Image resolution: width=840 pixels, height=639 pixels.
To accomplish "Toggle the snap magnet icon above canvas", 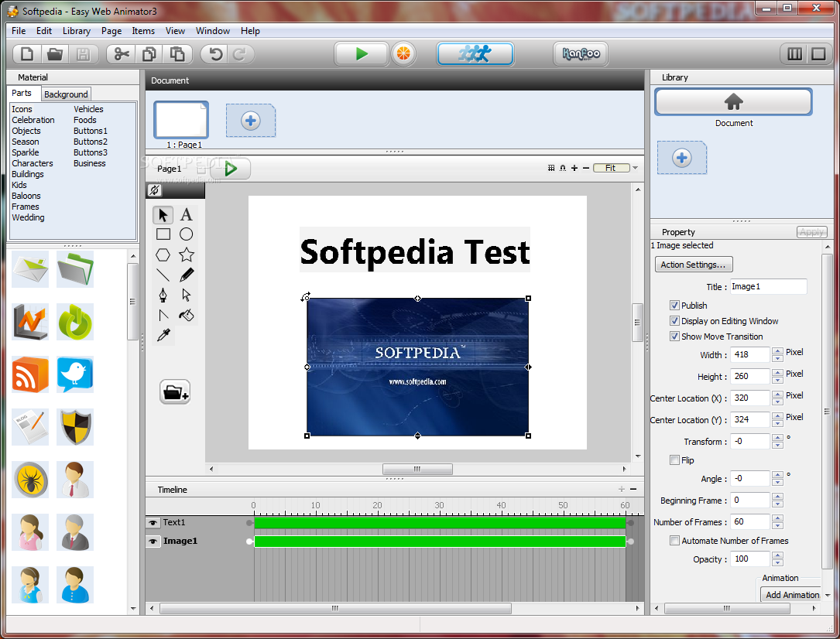I will pos(563,168).
